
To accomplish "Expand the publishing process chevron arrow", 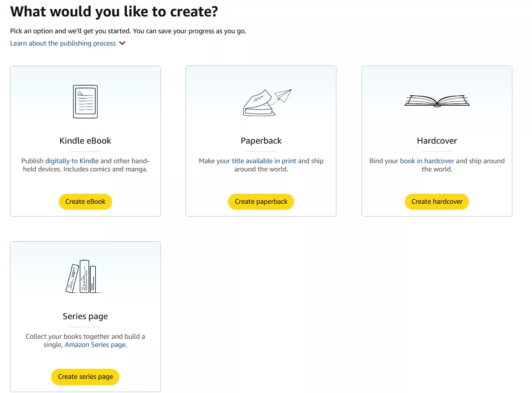I will (x=122, y=43).
